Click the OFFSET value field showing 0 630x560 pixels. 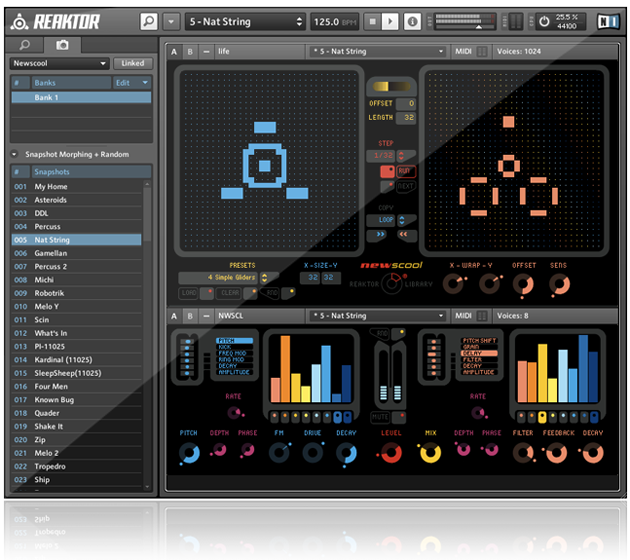406,104
